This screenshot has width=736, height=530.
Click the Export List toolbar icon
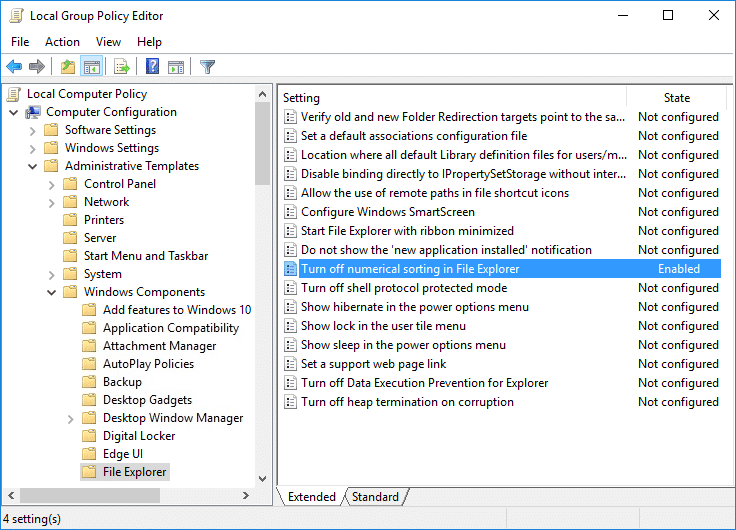(121, 67)
